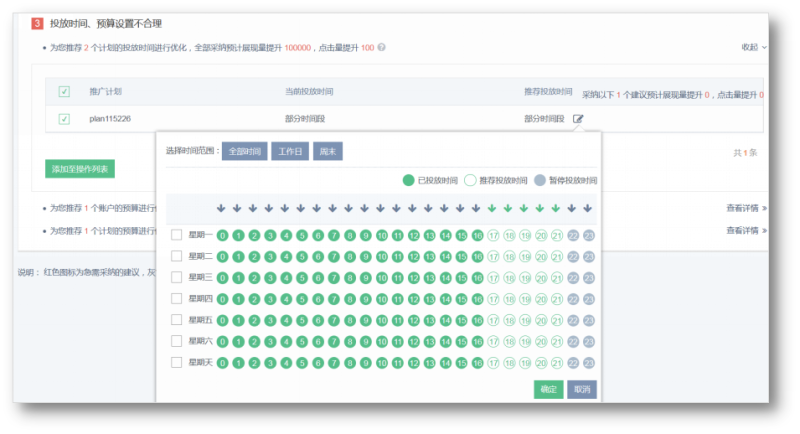This screenshot has height=434, width=800.
Task: Select hour 8 circle in 星期二 row
Action: pyautogui.click(x=349, y=257)
